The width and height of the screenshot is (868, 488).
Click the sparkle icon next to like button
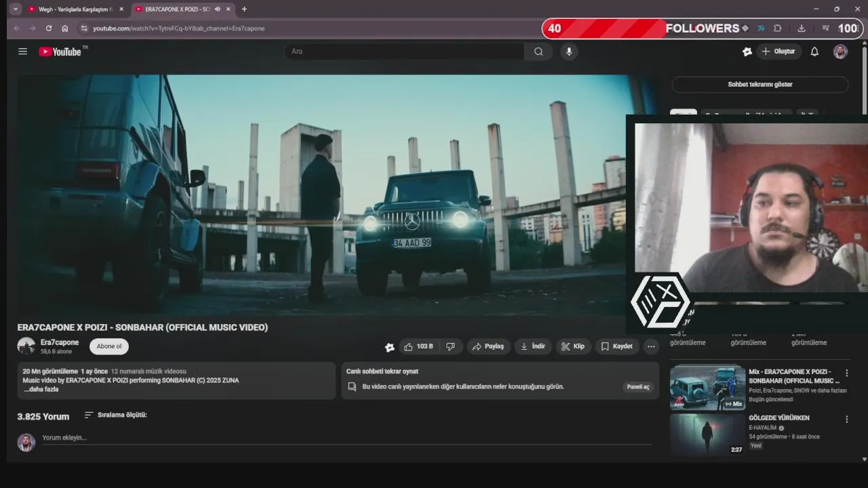(x=389, y=347)
